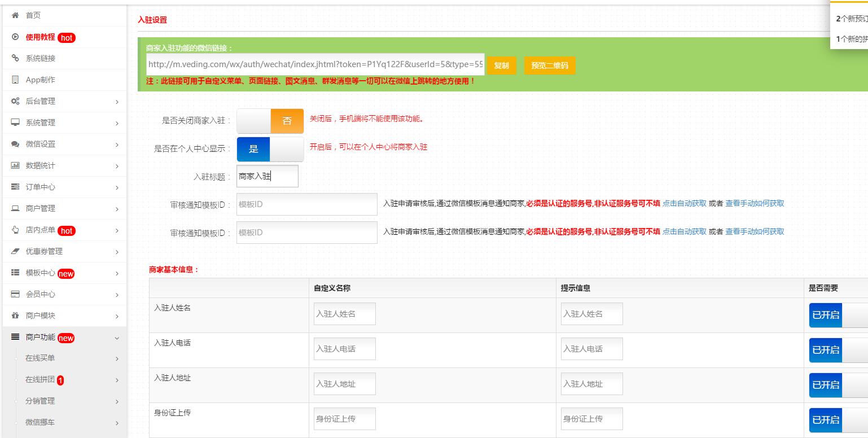The height and width of the screenshot is (438, 868).
Task: Click 入驻人电话 提示信息 input
Action: (592, 349)
